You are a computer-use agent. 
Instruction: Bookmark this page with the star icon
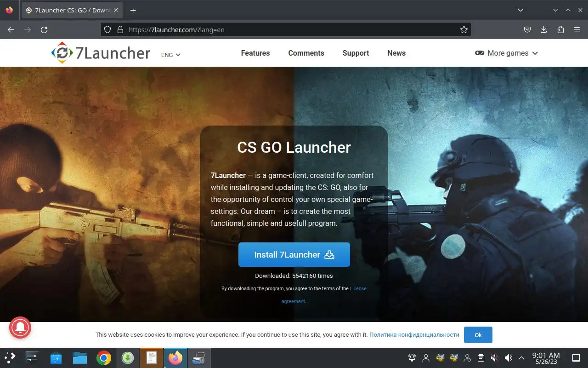[x=464, y=29]
